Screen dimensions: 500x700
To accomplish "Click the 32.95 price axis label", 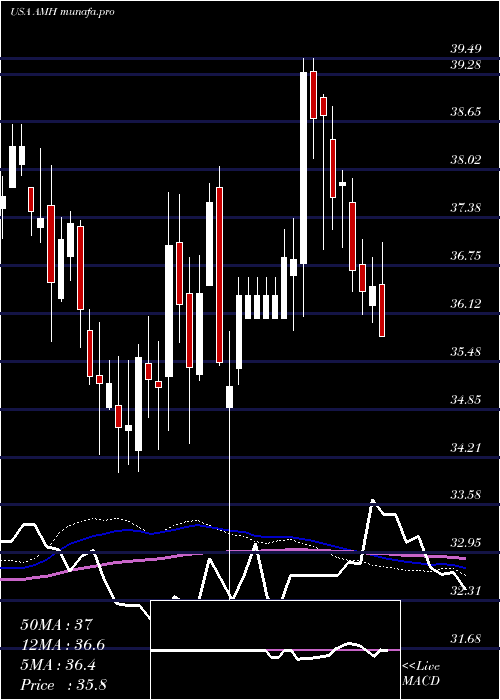I will 466,543.
